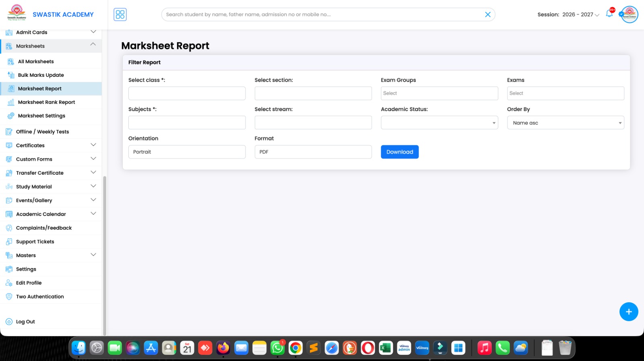Click the Settings icon in the sidebar
The width and height of the screenshot is (644, 361).
[9, 269]
